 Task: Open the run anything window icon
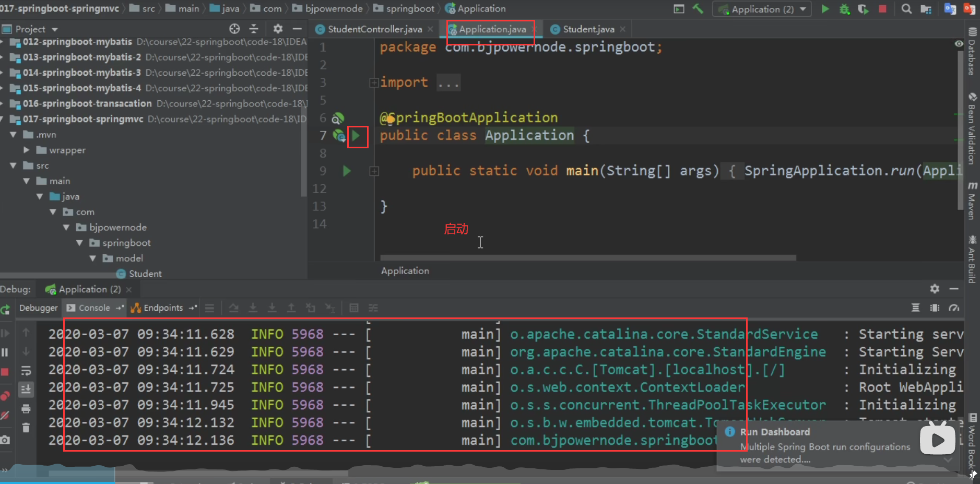point(679,9)
